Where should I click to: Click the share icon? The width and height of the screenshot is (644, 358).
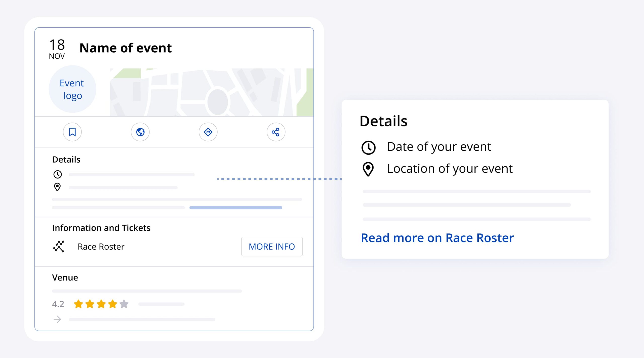coord(276,132)
